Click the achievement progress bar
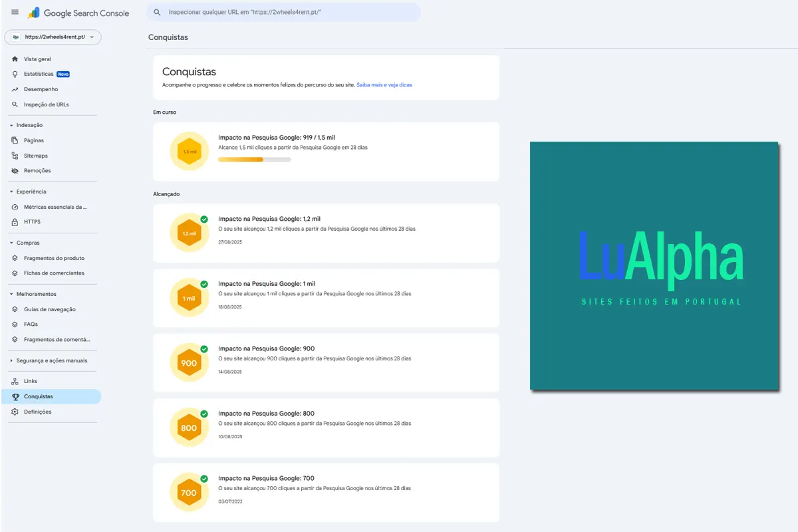Viewport: 798px width, 532px height. [255, 159]
